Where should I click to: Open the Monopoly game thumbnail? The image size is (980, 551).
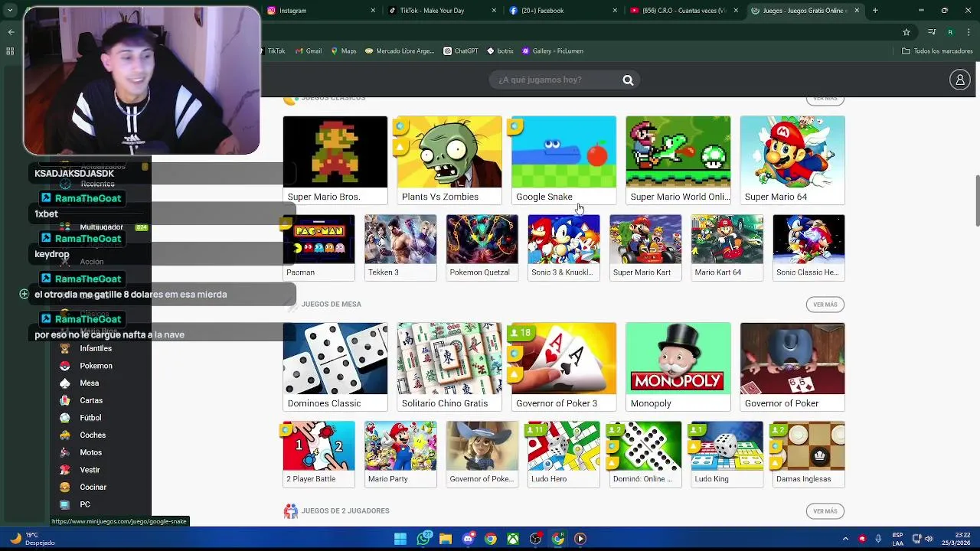point(678,358)
